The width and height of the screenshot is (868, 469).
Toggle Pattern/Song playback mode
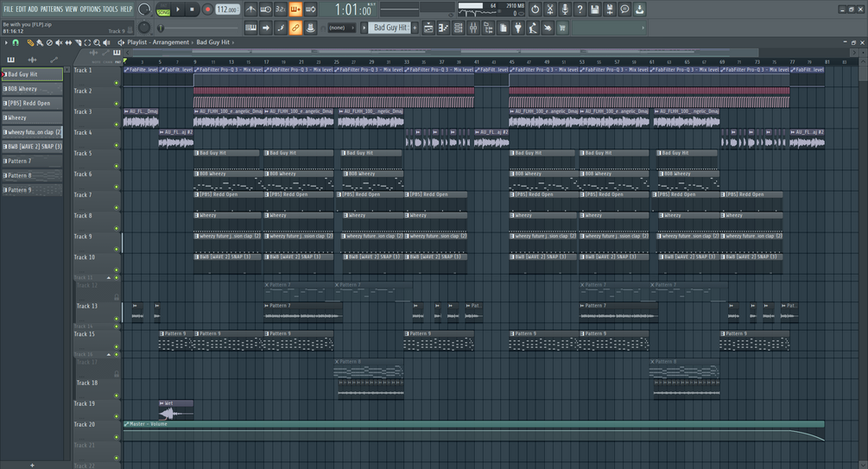(x=163, y=10)
